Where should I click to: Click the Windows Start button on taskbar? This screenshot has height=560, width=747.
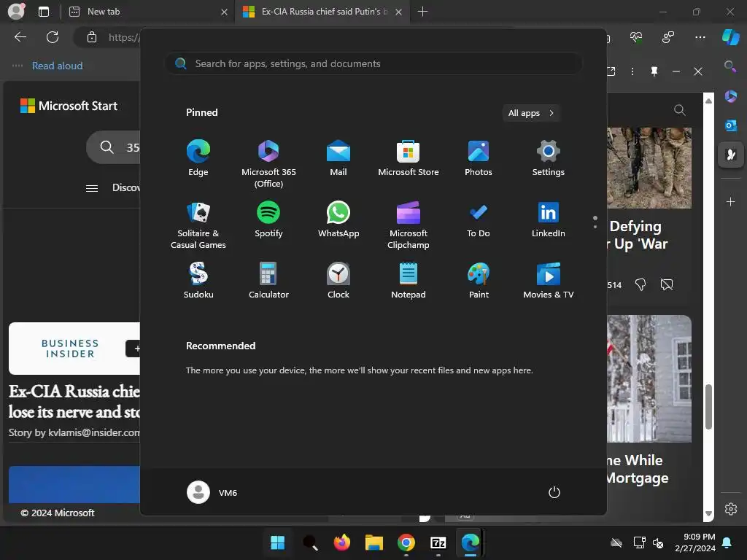point(277,542)
